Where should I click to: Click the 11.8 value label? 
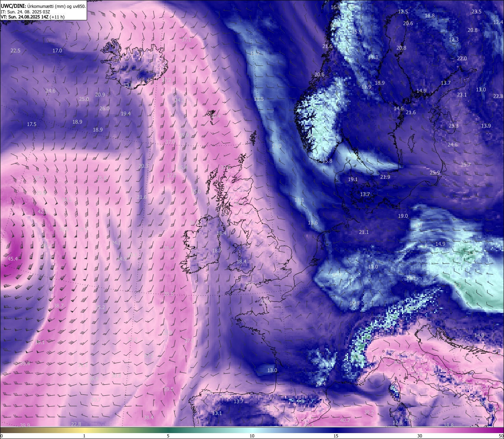(430, 15)
